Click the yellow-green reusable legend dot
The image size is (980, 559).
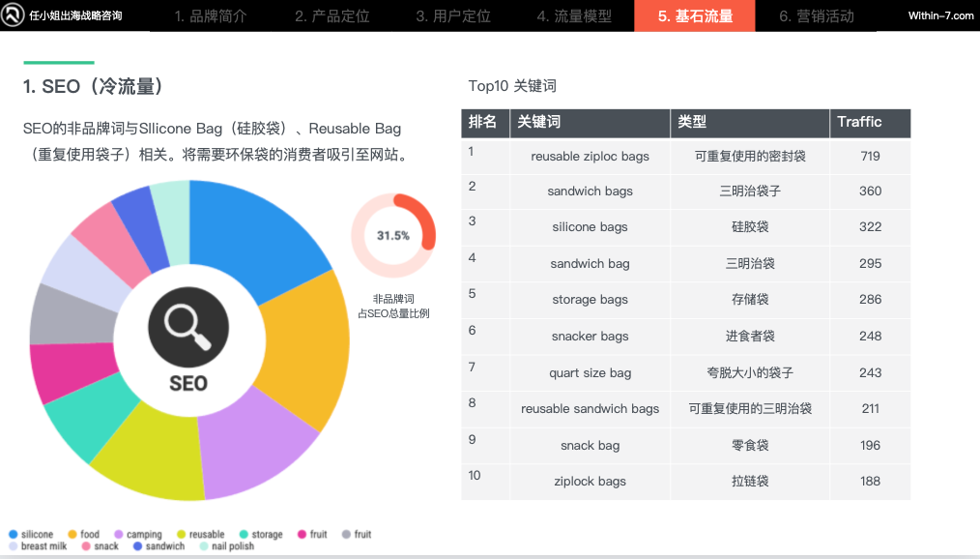coord(182,535)
